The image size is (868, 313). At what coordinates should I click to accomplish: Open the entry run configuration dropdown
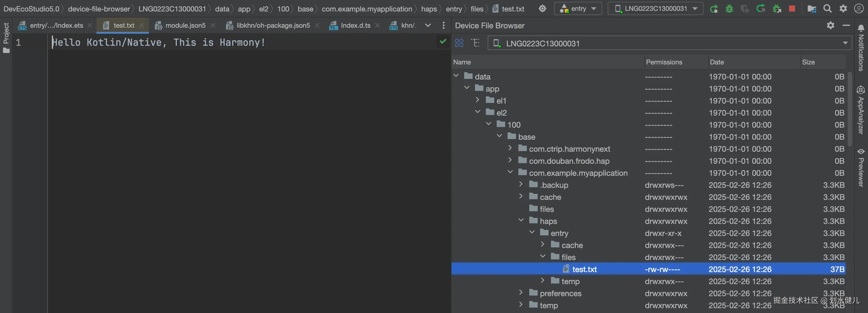coord(578,9)
